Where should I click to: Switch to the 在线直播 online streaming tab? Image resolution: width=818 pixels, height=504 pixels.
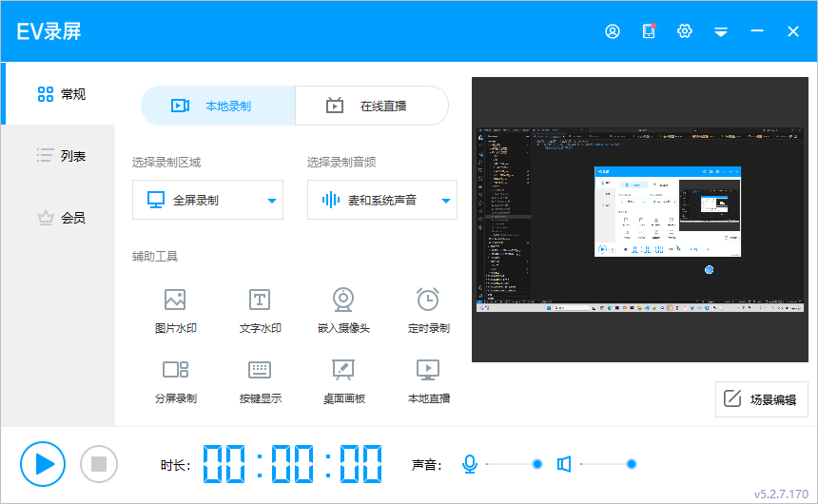[372, 106]
